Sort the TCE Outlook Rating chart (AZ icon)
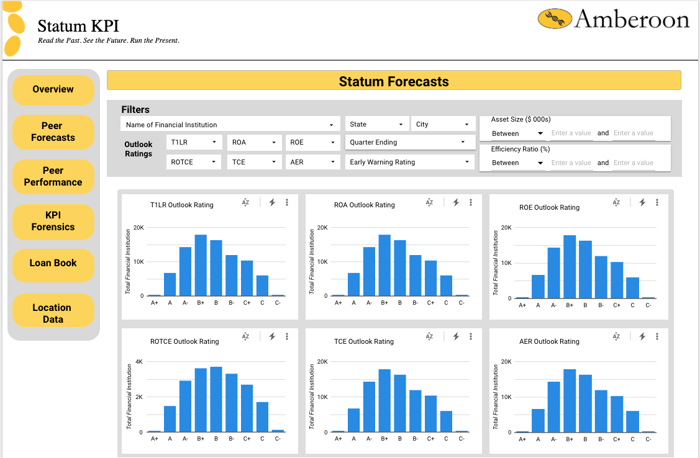This screenshot has width=700, height=458. click(429, 337)
